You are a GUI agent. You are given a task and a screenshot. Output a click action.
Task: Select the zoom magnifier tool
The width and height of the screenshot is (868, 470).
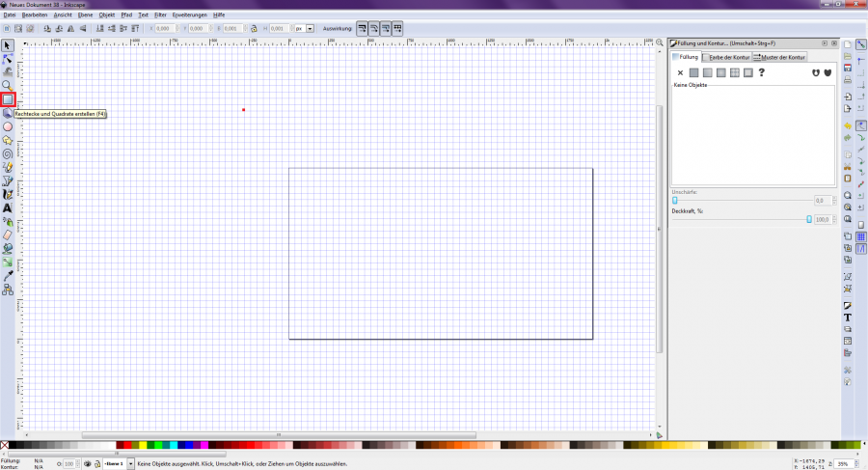tap(8, 86)
